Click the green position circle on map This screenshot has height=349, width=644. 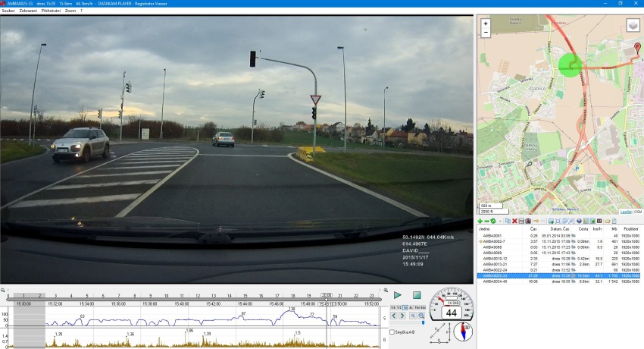571,64
